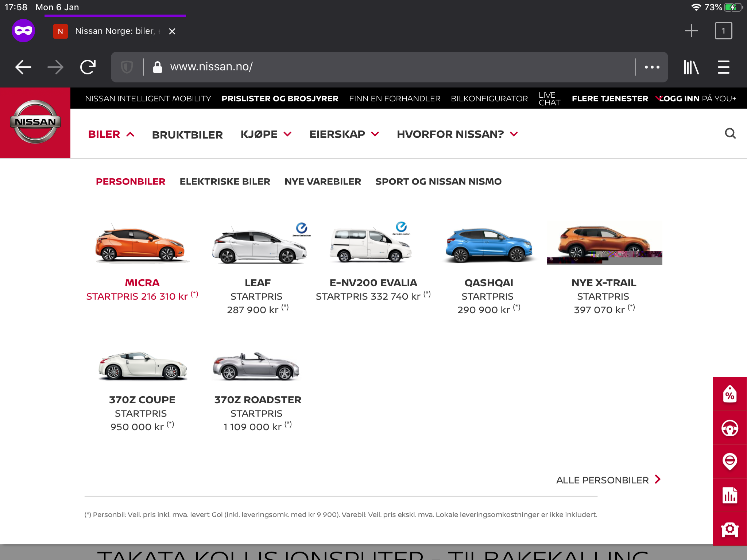The width and height of the screenshot is (747, 560).
Task: Select the PERSONBILER tab
Action: [131, 182]
